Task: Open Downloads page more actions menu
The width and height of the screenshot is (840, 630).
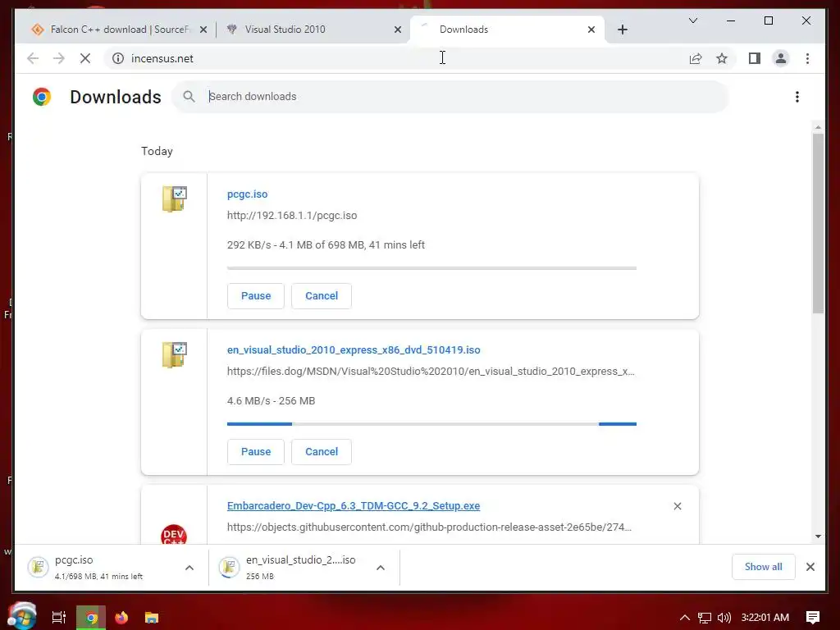Action: point(797,97)
